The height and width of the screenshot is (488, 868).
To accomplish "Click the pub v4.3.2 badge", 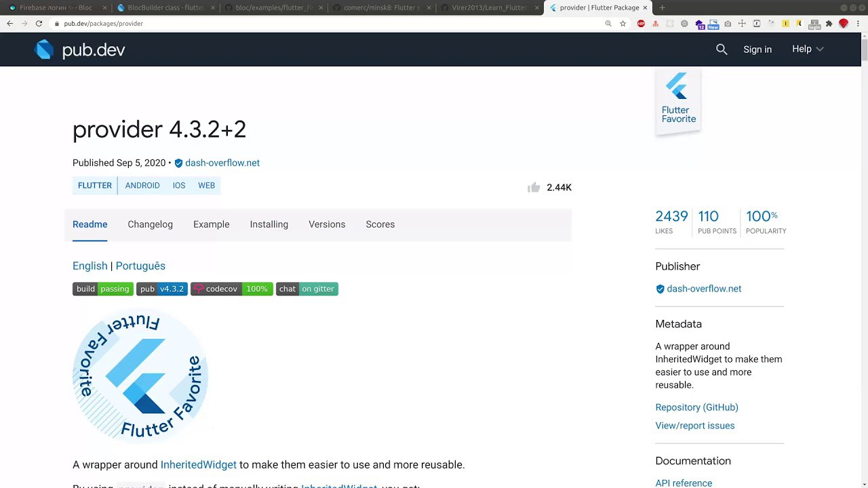I will click(x=162, y=289).
